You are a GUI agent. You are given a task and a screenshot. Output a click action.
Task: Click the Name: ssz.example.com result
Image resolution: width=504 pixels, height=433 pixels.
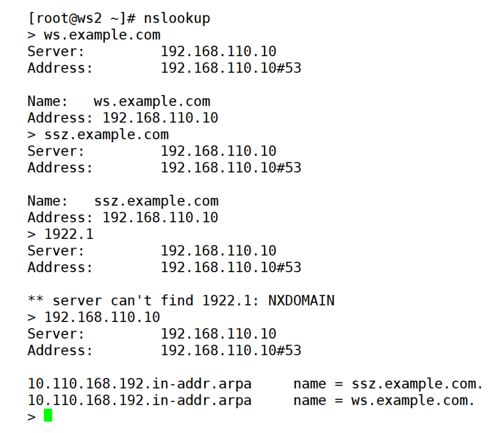coord(123,201)
